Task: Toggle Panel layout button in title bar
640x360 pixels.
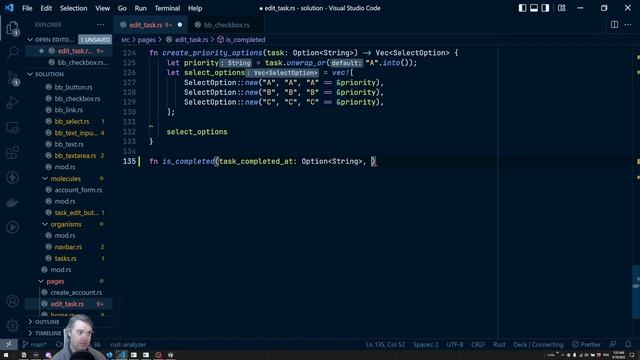Action: pos(534,8)
